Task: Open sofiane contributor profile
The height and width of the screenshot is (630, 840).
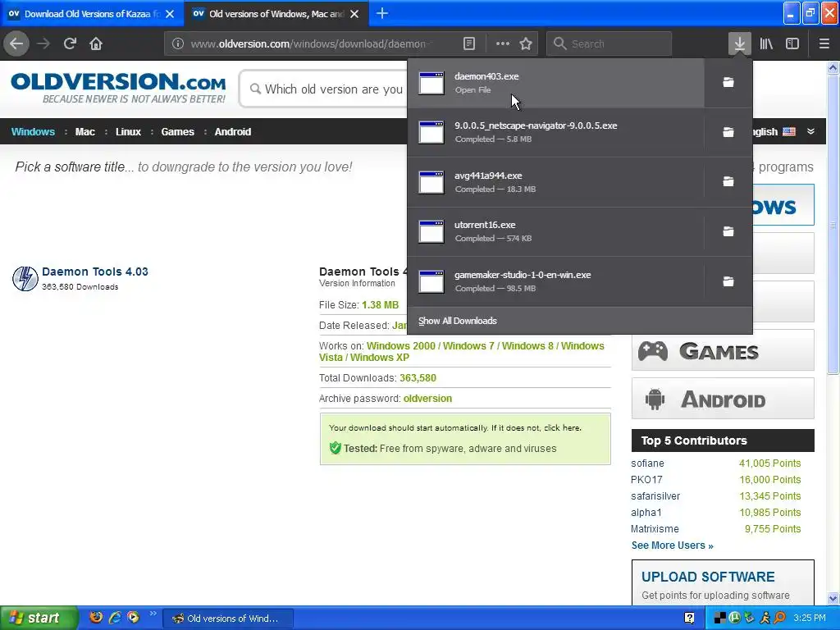Action: (647, 463)
